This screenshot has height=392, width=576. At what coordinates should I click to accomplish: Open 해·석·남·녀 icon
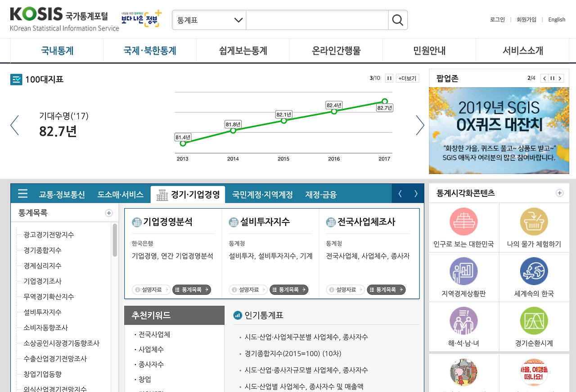point(463,321)
